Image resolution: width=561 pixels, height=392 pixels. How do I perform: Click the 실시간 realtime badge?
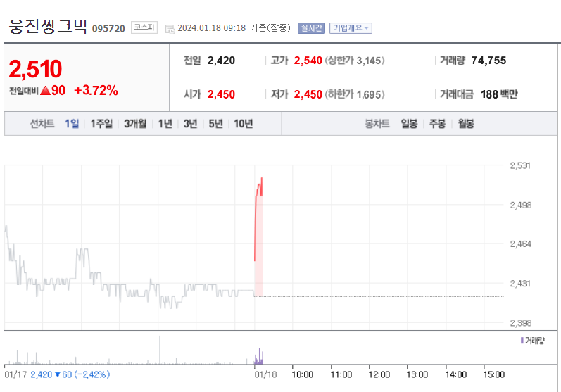point(311,28)
